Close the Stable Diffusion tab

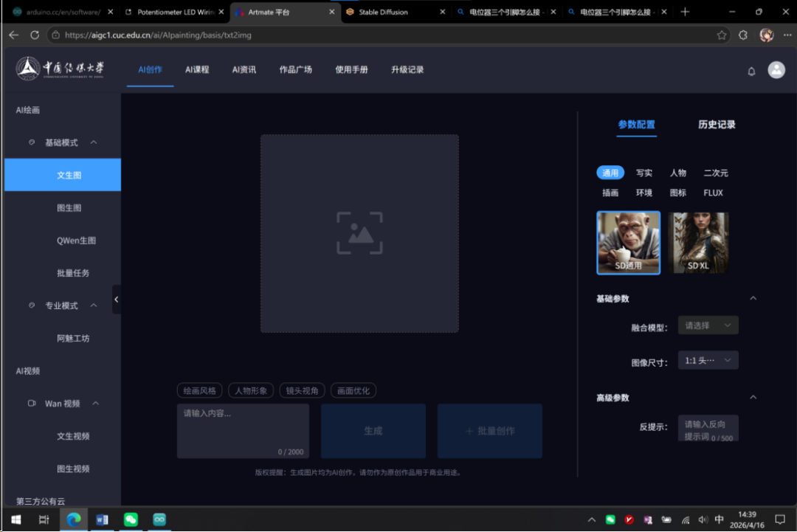[442, 12]
